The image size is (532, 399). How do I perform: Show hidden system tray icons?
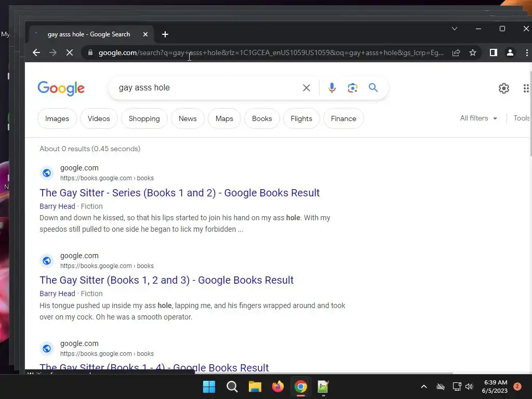click(424, 387)
